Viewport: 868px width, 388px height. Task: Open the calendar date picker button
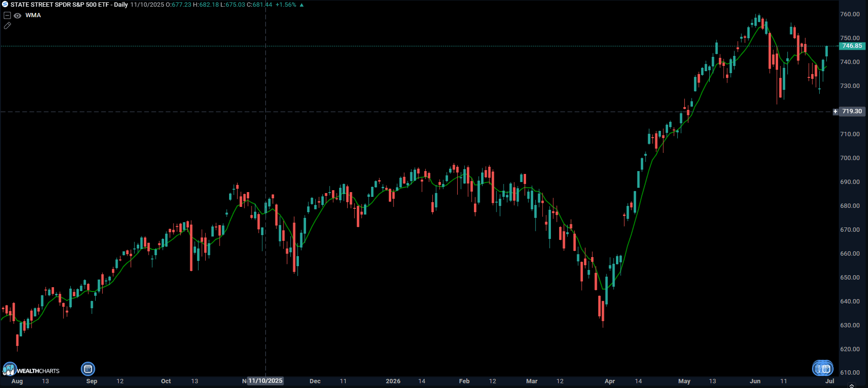[x=88, y=369]
